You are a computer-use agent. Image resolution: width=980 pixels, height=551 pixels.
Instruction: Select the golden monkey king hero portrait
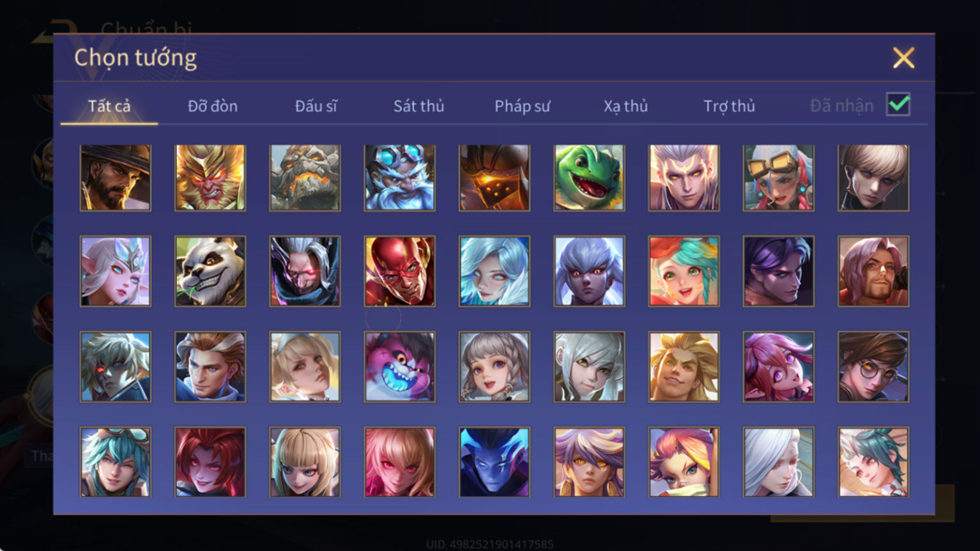210,178
